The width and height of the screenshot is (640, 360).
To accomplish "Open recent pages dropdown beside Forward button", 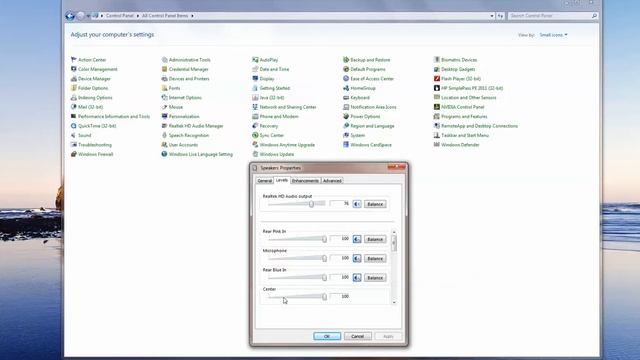I will click(x=88, y=16).
